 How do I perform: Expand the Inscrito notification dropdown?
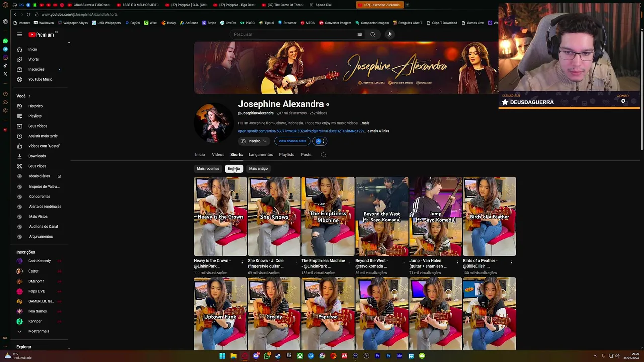[254, 141]
